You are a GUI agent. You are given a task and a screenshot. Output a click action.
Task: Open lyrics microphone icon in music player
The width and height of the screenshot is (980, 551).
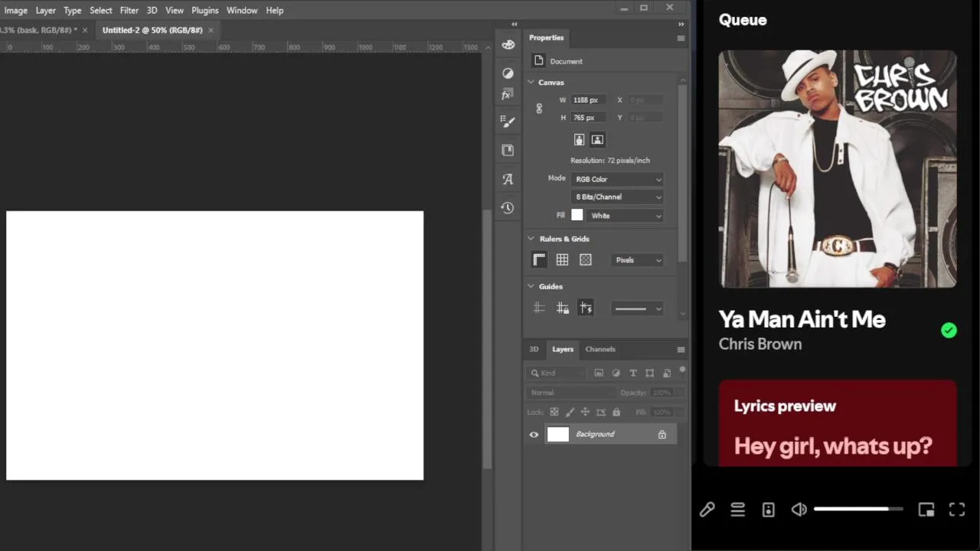pos(707,510)
